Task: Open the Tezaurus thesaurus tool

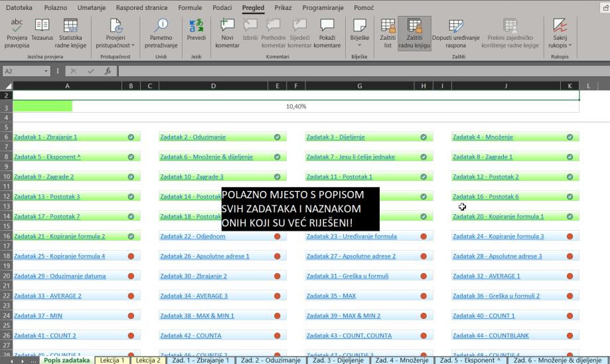Action: [x=42, y=27]
